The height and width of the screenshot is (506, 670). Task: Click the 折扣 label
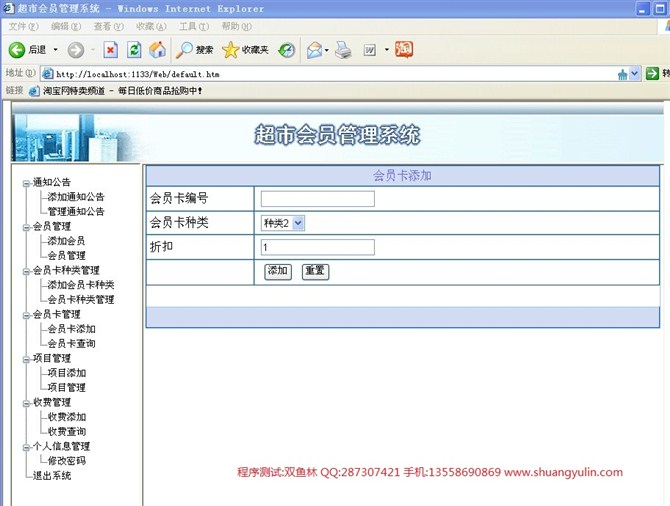(161, 247)
